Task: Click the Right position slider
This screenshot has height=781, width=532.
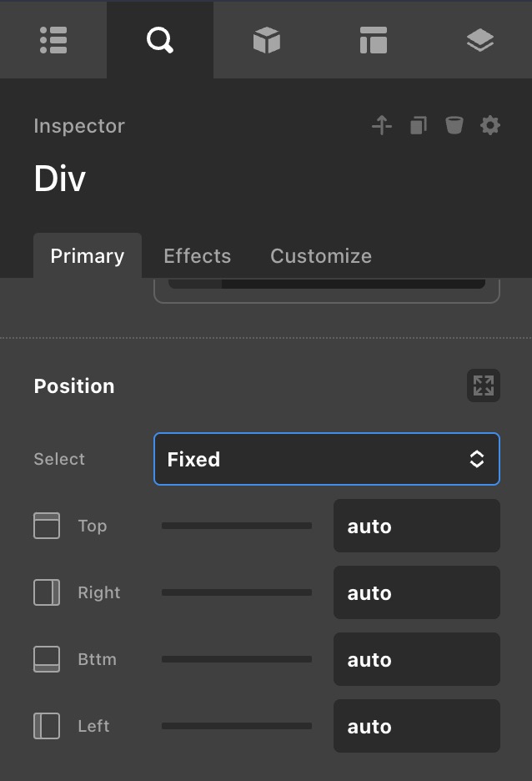Action: (237, 592)
